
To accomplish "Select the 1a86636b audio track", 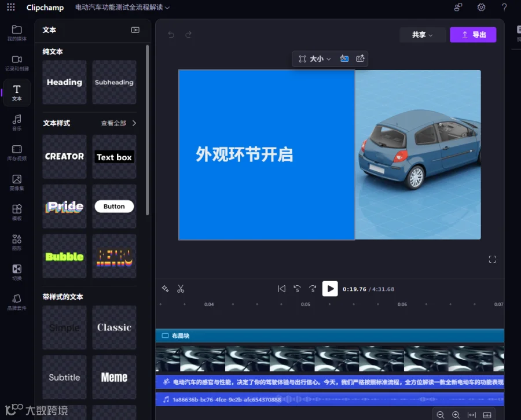I will pyautogui.click(x=329, y=399).
